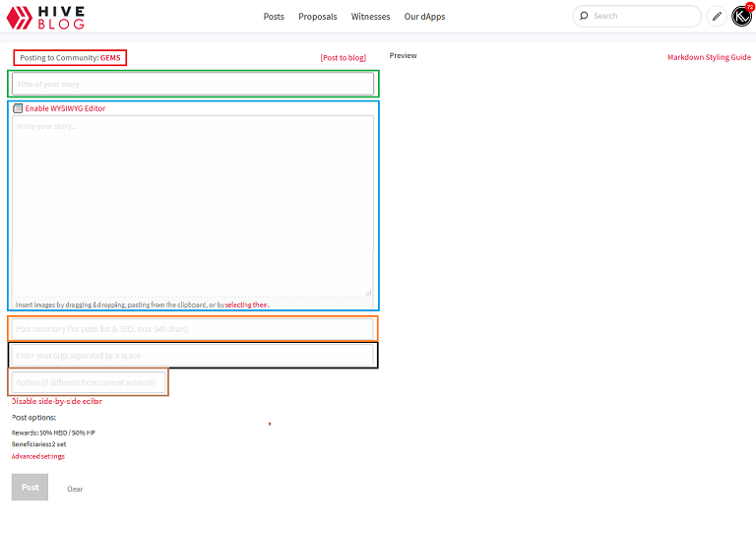Focus the 'Title of your story' field
The height and width of the screenshot is (534, 756).
(193, 85)
